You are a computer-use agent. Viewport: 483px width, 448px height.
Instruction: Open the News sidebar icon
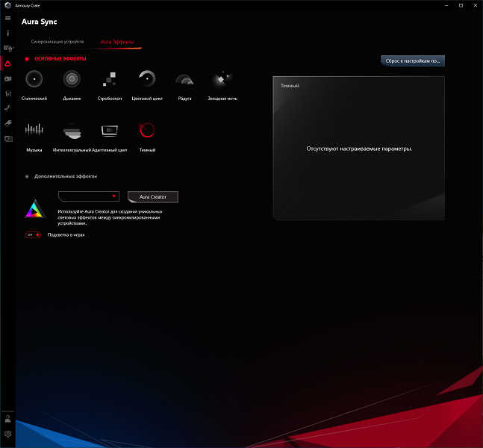point(8,139)
